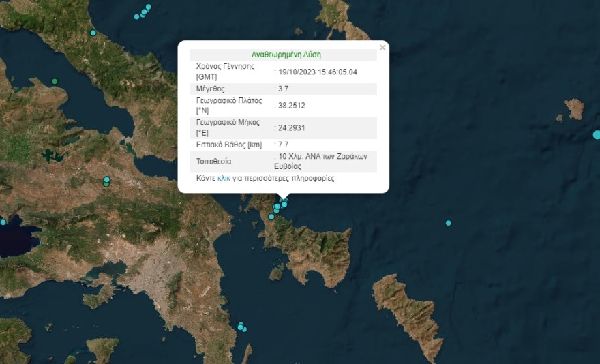Click the focal depth value 7.7
The height and width of the screenshot is (364, 600).
point(282,145)
